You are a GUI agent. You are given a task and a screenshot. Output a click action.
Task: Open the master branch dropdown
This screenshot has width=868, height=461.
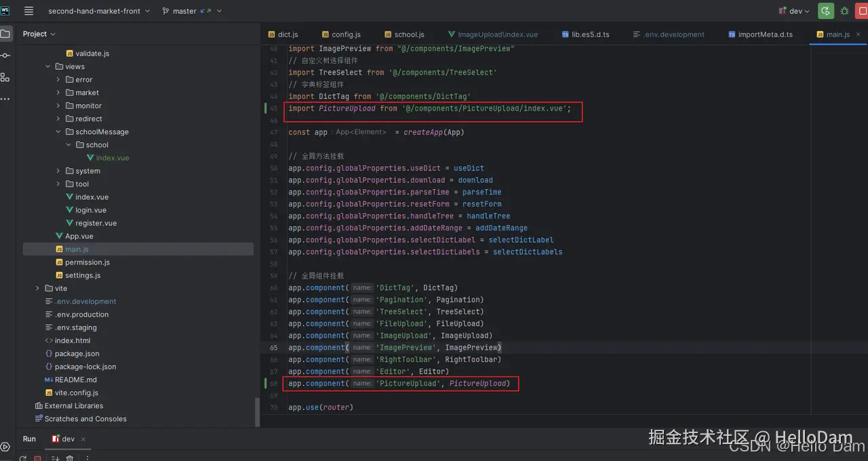192,11
